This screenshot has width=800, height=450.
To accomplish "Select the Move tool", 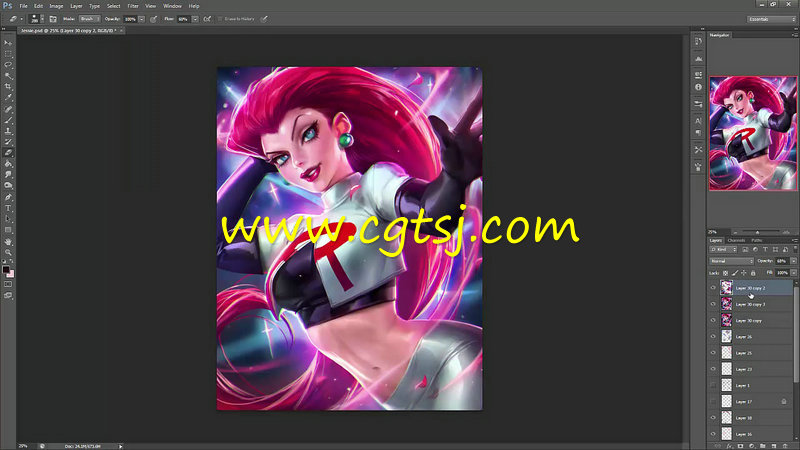I will pos(8,43).
